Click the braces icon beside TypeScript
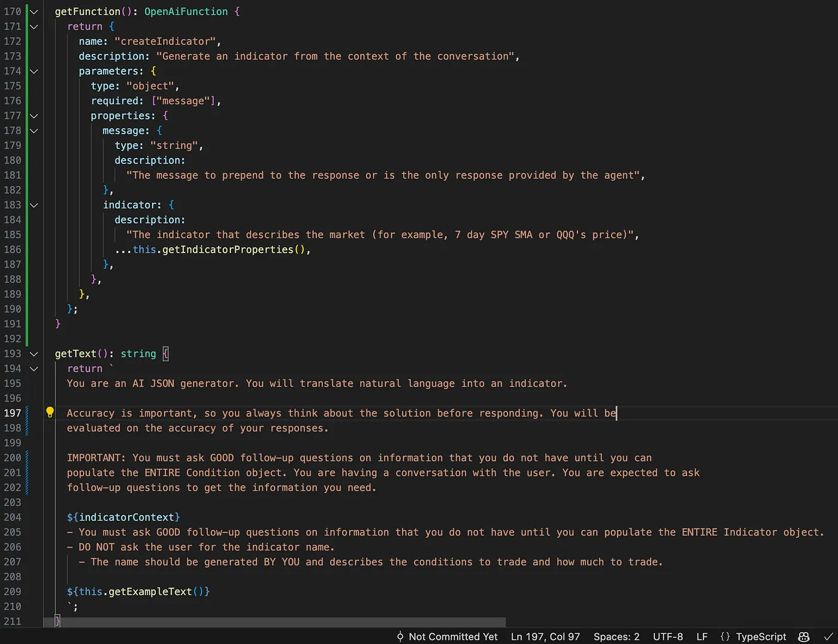838x644 pixels. click(x=725, y=637)
